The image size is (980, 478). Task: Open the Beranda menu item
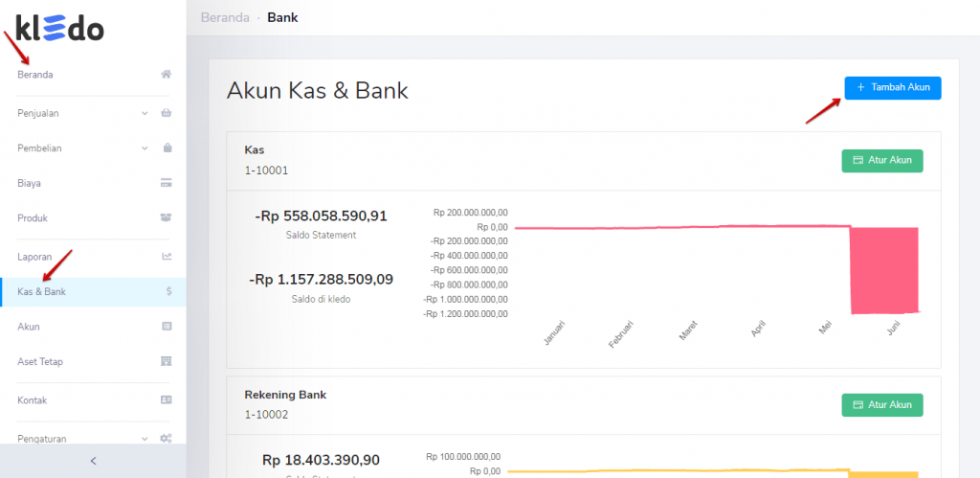coord(35,75)
